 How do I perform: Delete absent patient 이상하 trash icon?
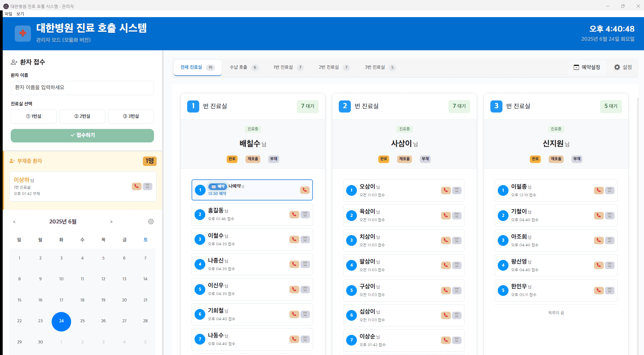(x=147, y=186)
